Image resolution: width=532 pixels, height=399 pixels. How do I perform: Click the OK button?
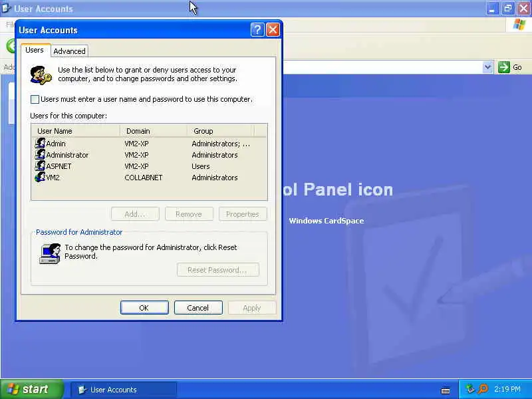click(144, 308)
